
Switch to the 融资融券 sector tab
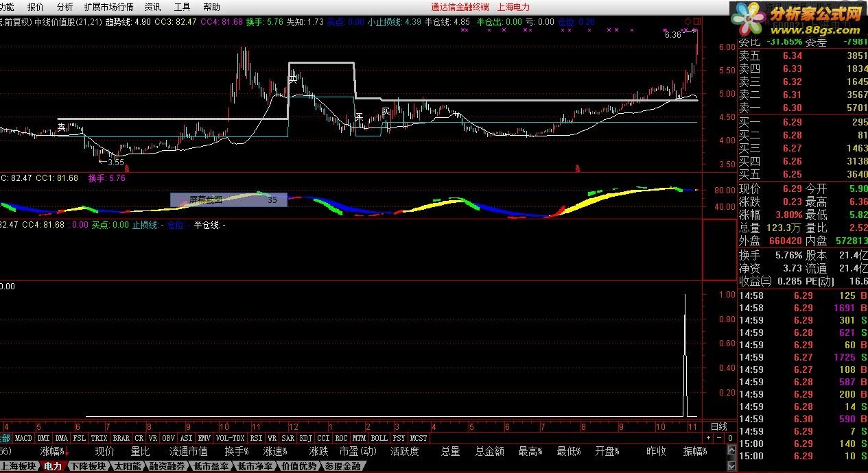pos(167,466)
